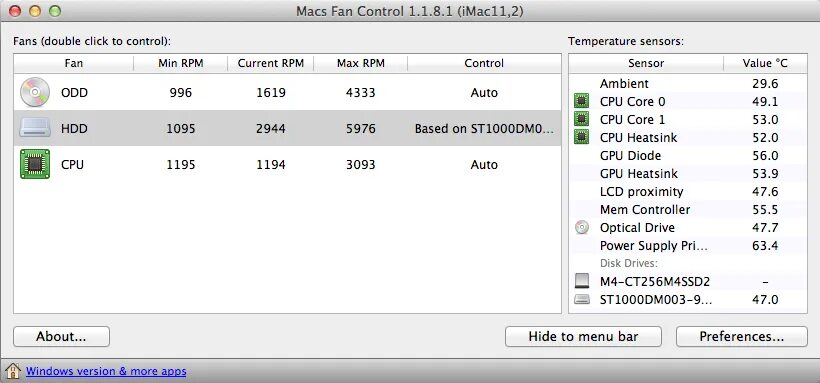Screen dimensions: 820x383
Task: Open Windows version & more apps link
Action: [x=106, y=371]
